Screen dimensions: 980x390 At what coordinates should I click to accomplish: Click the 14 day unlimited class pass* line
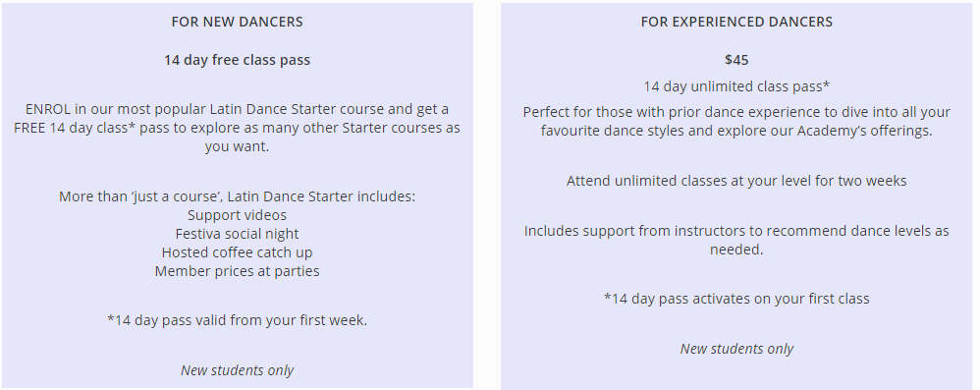736,86
